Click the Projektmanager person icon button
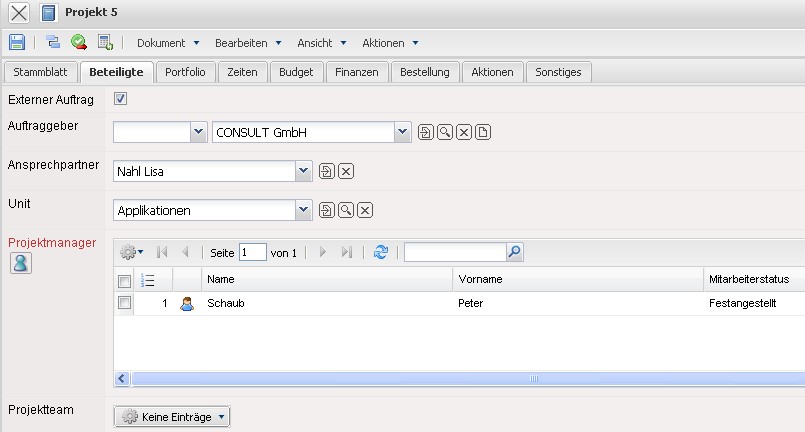This screenshot has height=432, width=805. (x=20, y=262)
